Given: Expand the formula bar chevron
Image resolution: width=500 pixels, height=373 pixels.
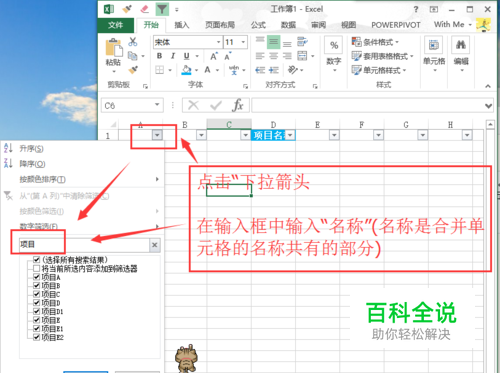Looking at the screenshot, I should [x=488, y=106].
